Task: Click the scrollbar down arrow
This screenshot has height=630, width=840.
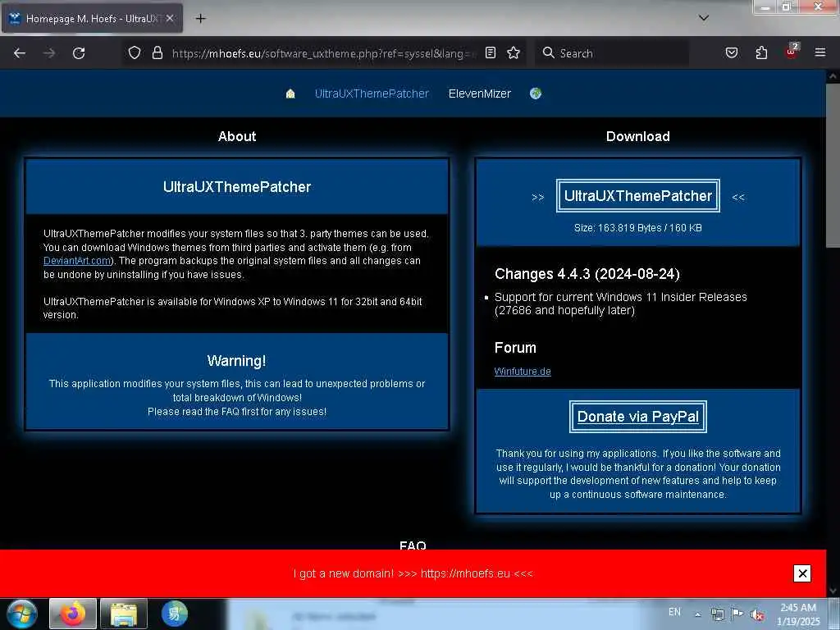Action: (833, 591)
